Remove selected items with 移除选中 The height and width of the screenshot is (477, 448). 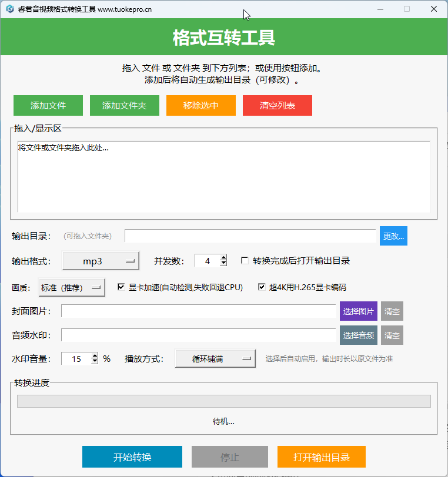tap(201, 106)
